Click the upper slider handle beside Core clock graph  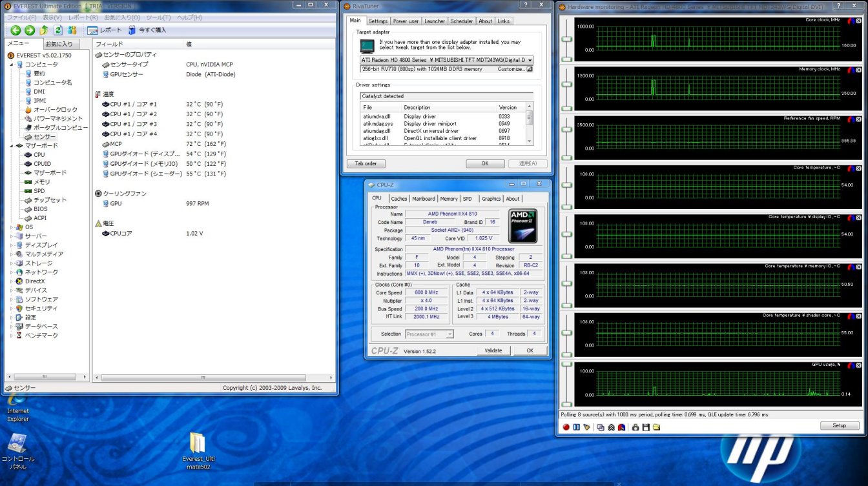[567, 39]
